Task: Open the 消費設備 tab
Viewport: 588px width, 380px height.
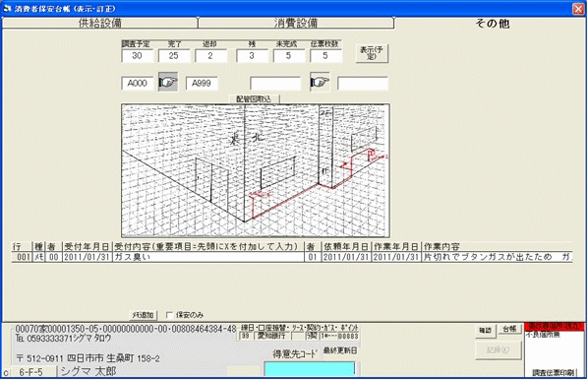Action: pyautogui.click(x=296, y=23)
